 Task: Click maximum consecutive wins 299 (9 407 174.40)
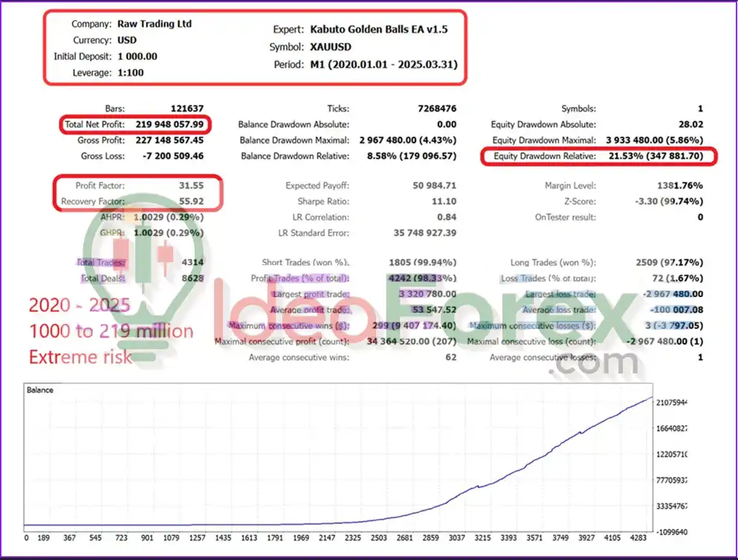click(414, 325)
